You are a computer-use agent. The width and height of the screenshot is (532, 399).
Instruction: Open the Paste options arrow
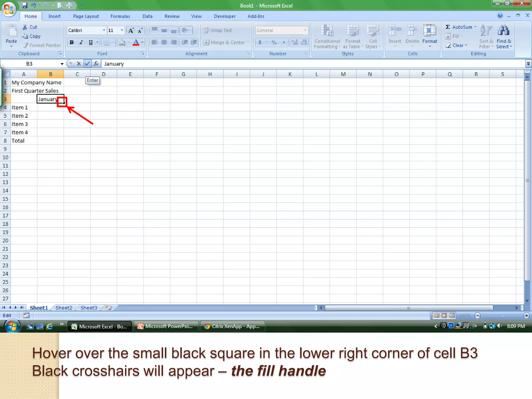[x=11, y=46]
